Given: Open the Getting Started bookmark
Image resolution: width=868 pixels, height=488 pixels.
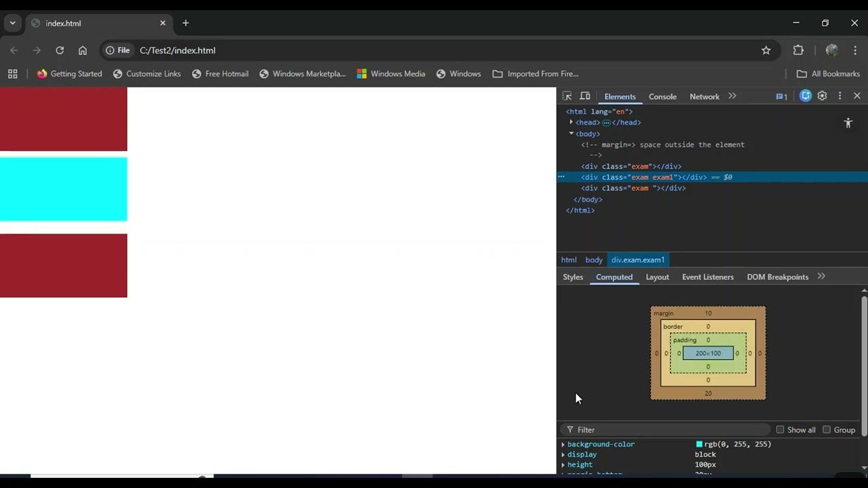Looking at the screenshot, I should pos(69,74).
